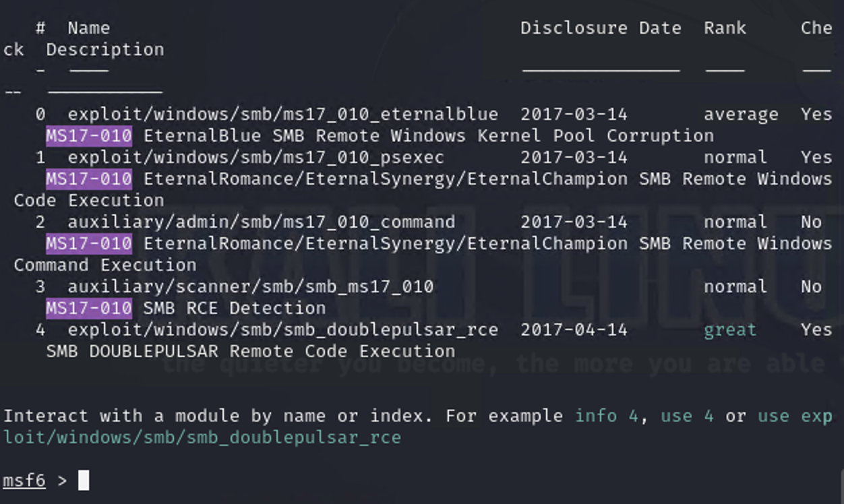
Task: Click the teal loit/windows/smb/smb_doublepulsar_rce text
Action: coord(202,438)
